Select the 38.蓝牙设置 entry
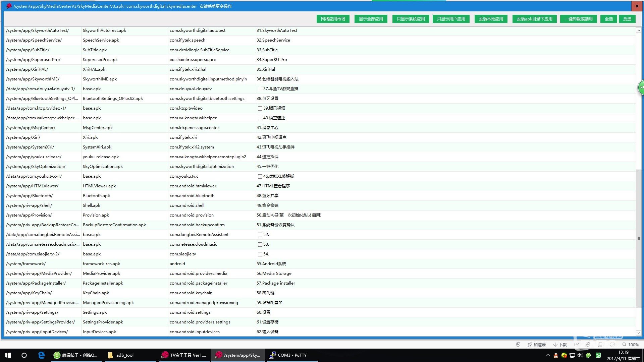 (x=267, y=99)
